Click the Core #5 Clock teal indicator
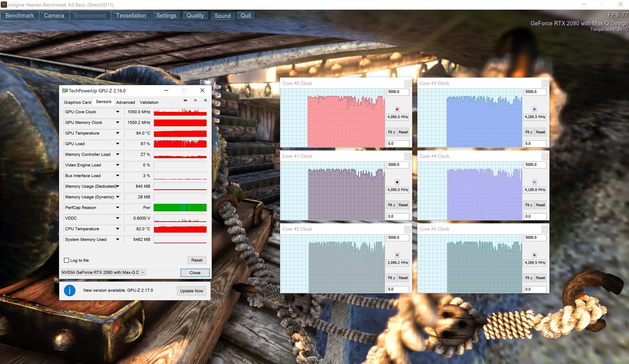 (x=534, y=255)
